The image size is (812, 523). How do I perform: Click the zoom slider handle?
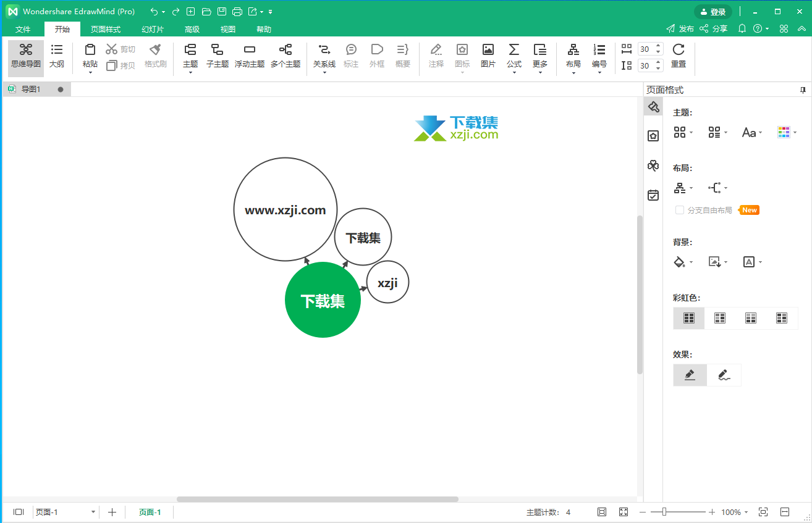[x=664, y=512]
